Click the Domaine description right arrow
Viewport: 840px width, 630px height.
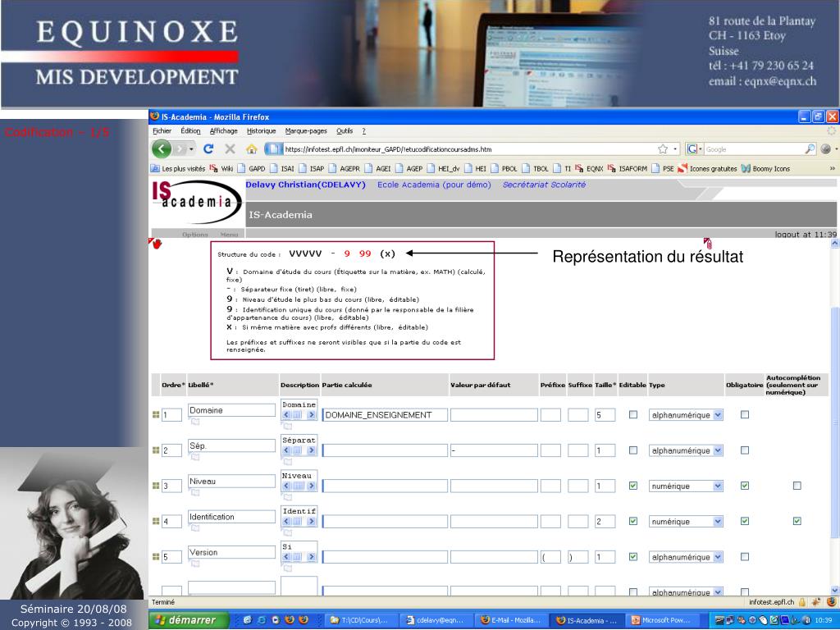pyautogui.click(x=311, y=415)
